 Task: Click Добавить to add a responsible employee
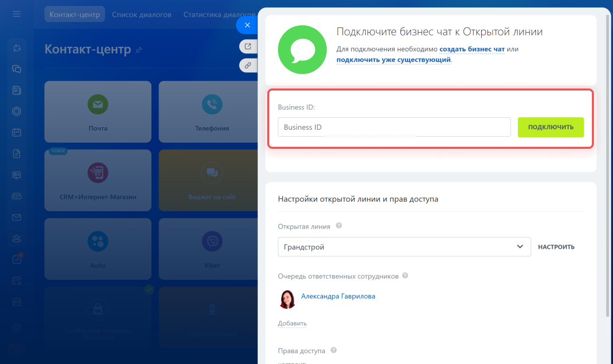tap(292, 323)
